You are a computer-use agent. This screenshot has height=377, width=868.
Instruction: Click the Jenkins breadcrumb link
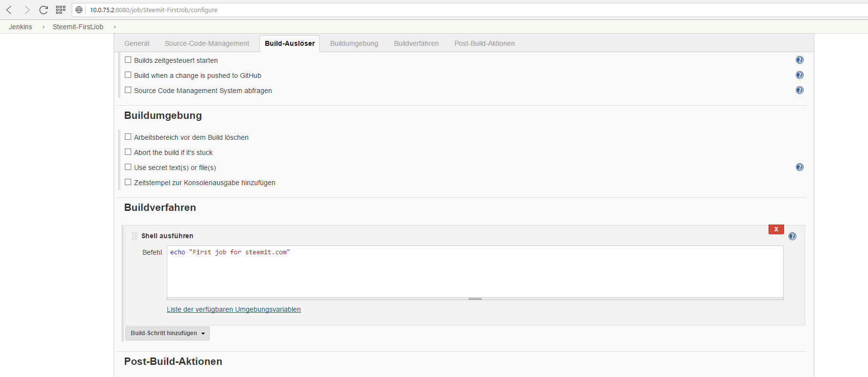tap(20, 27)
